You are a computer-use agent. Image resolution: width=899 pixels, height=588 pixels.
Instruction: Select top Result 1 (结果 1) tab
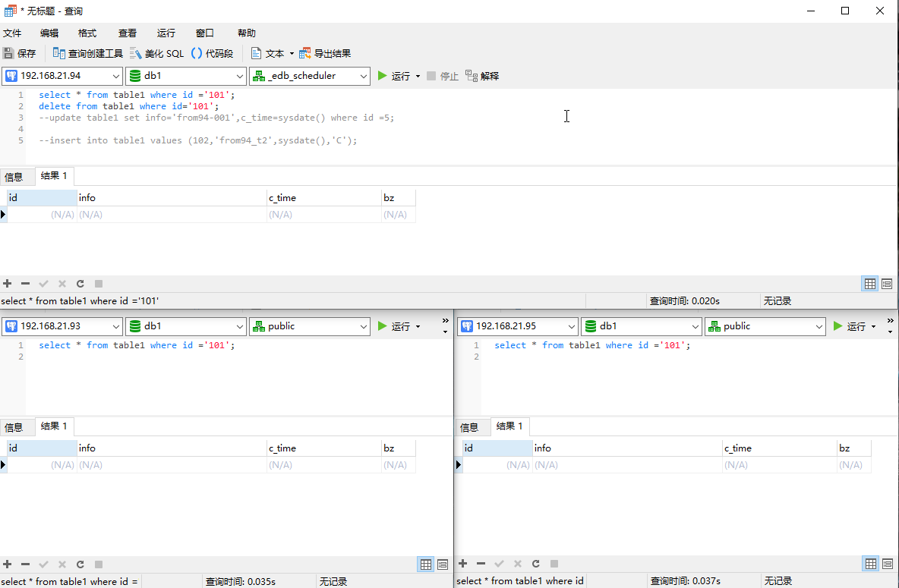(54, 176)
